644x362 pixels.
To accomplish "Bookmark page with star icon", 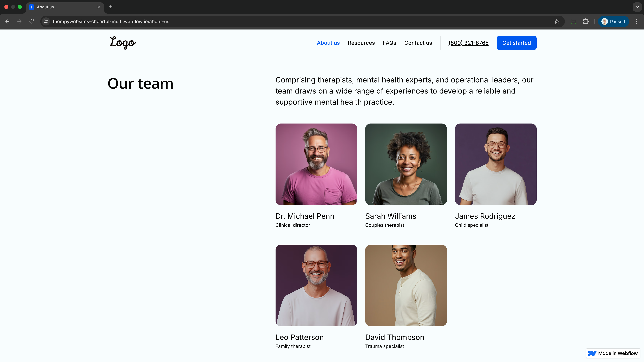I will coord(556,21).
